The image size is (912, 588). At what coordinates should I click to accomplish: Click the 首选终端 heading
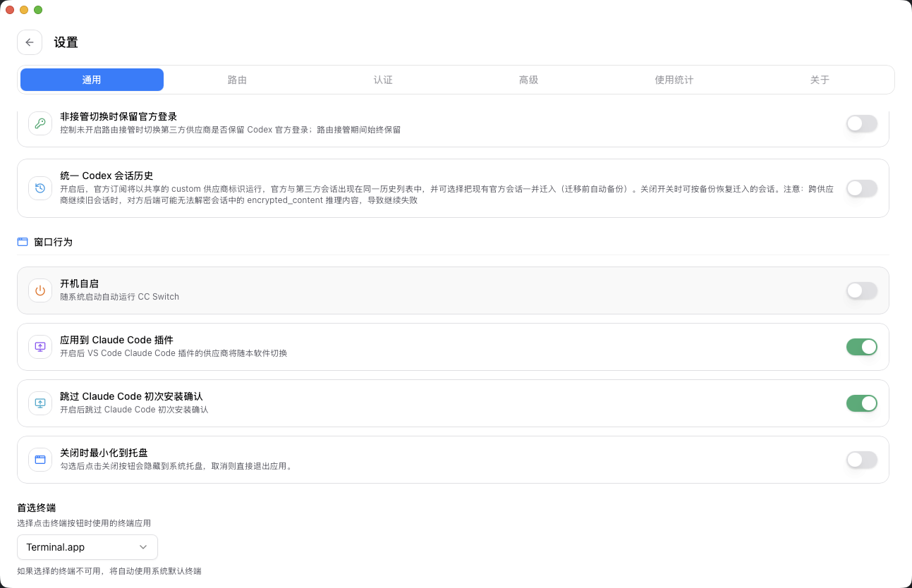point(37,508)
